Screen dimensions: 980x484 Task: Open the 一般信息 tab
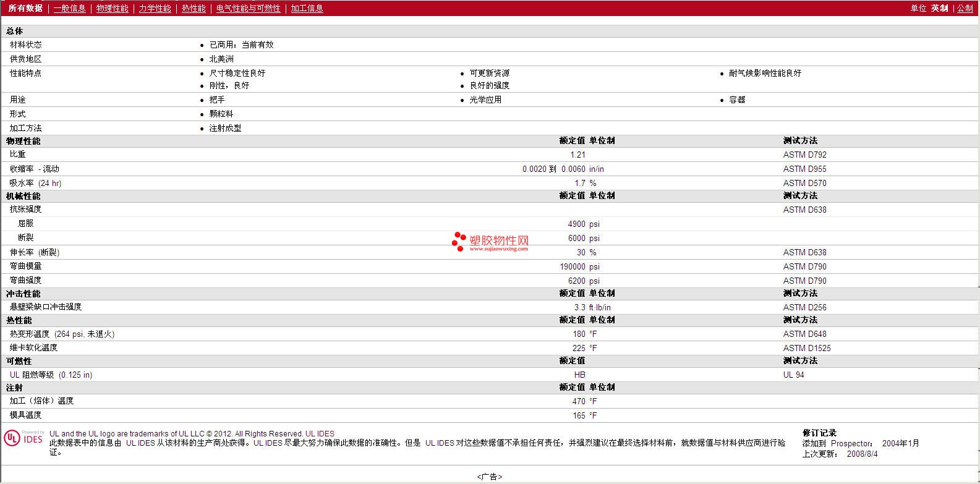(x=69, y=8)
